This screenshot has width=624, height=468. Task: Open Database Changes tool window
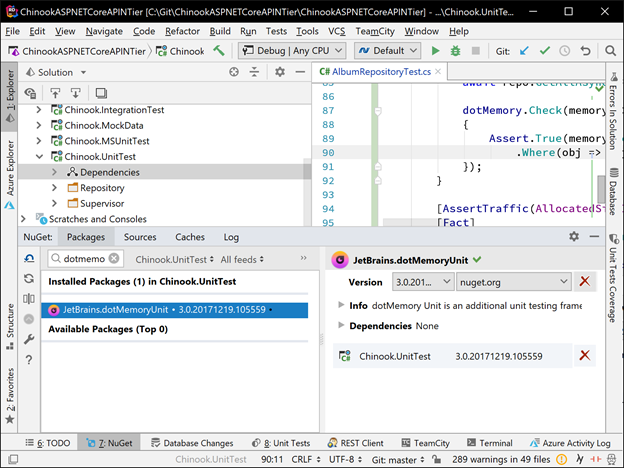click(192, 443)
